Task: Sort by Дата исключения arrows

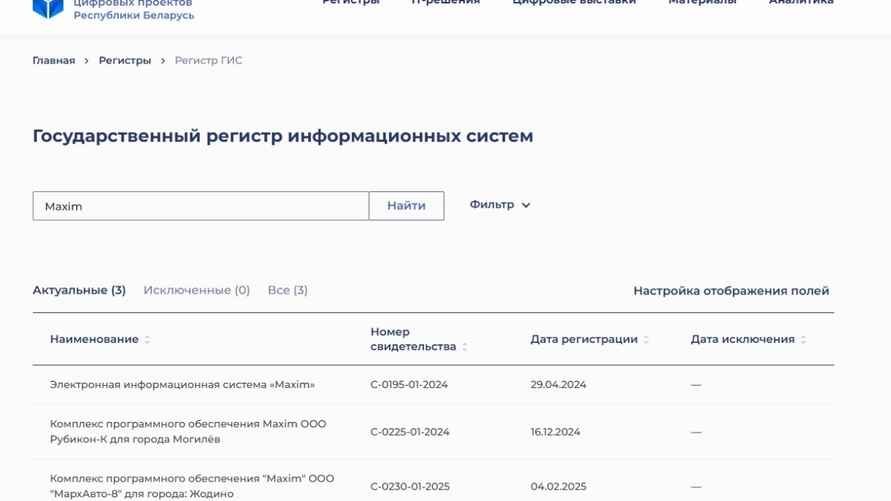Action: coord(803,340)
